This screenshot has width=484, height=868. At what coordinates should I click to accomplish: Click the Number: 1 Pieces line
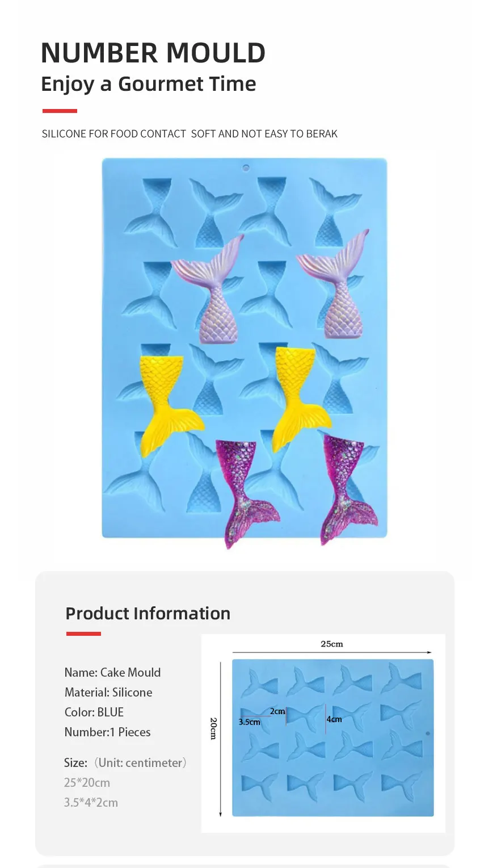[108, 732]
